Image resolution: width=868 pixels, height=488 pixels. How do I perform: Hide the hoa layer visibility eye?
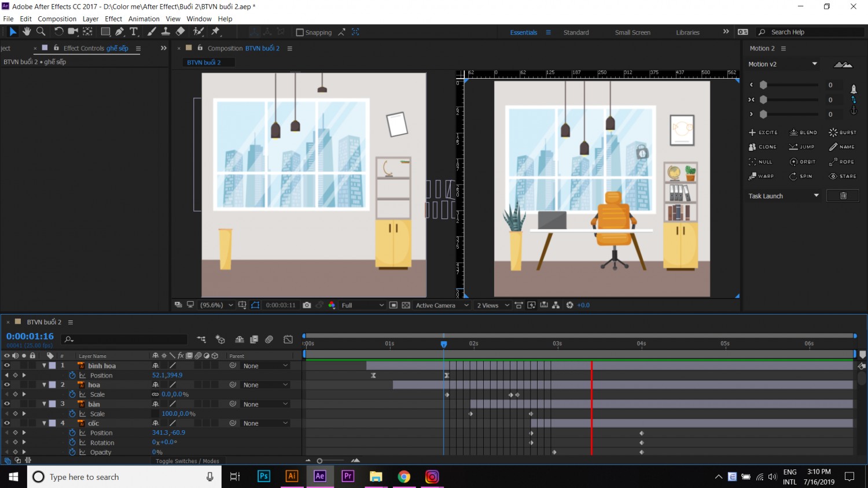pos(7,385)
